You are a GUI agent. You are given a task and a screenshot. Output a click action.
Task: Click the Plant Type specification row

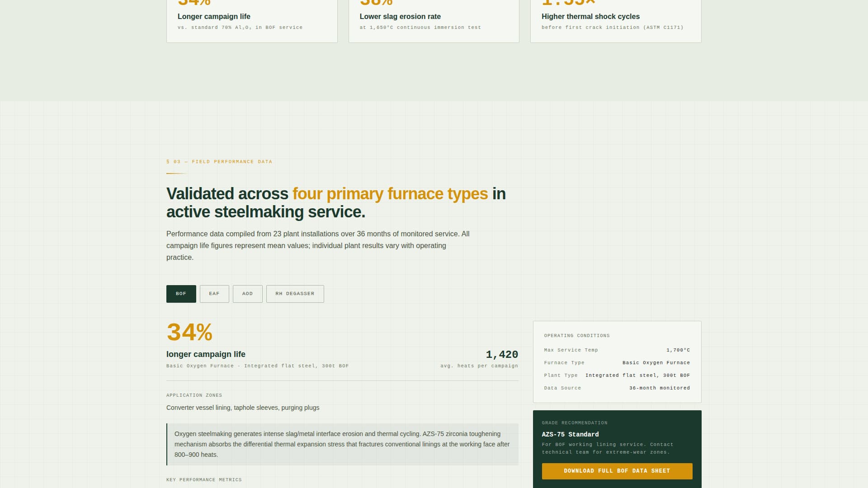click(617, 375)
